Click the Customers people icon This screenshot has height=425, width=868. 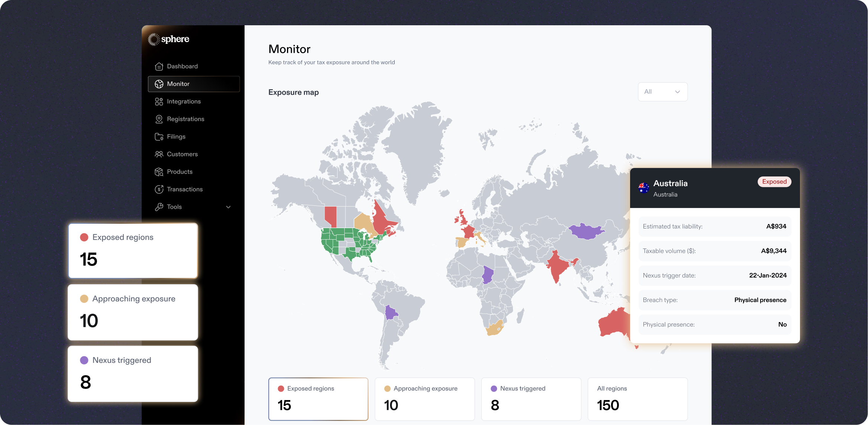coord(159,154)
